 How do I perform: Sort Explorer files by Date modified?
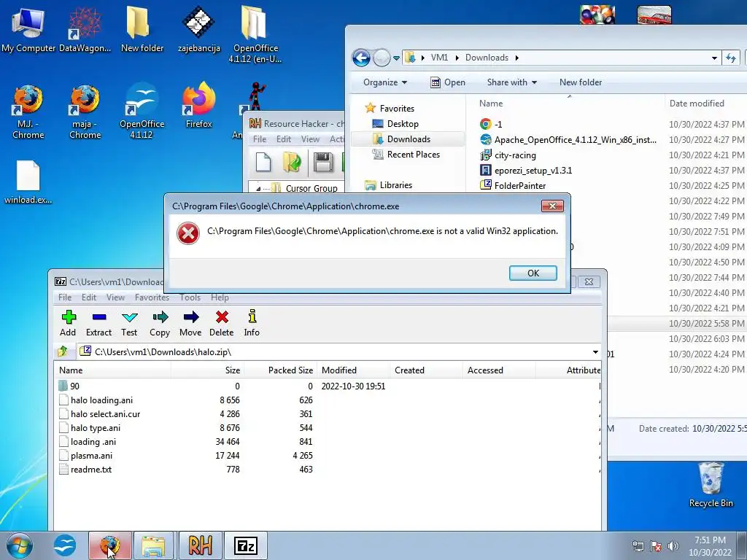697,104
